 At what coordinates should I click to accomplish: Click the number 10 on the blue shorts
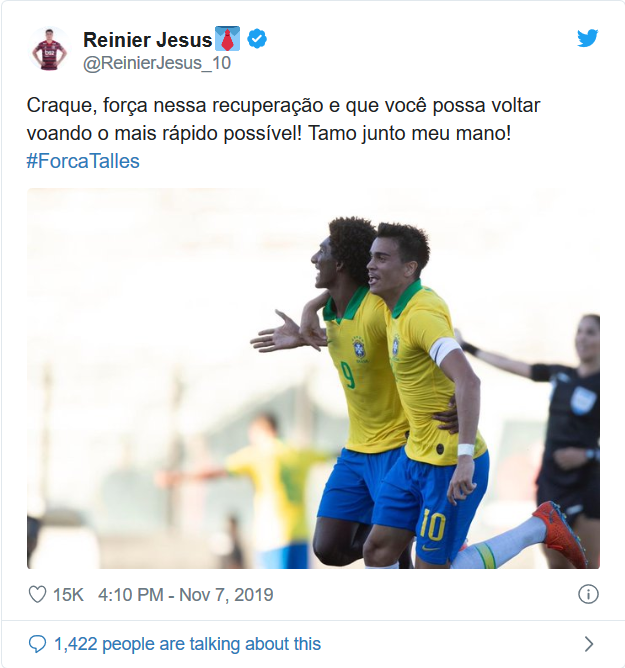432,527
